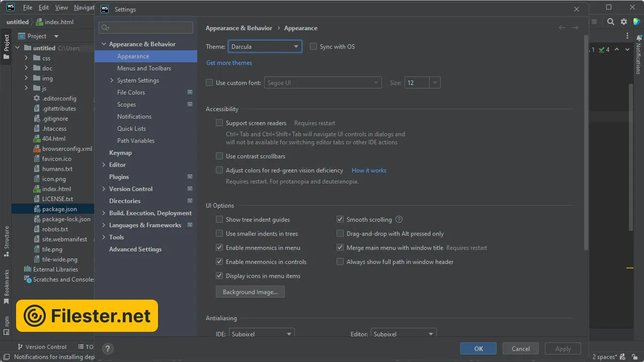Select Menus and Toolbars settings page
This screenshot has width=644, height=362.
click(x=144, y=68)
